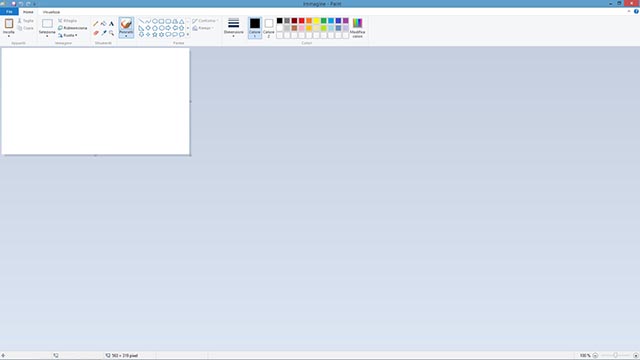Select the Magnifier tool

(x=111, y=33)
